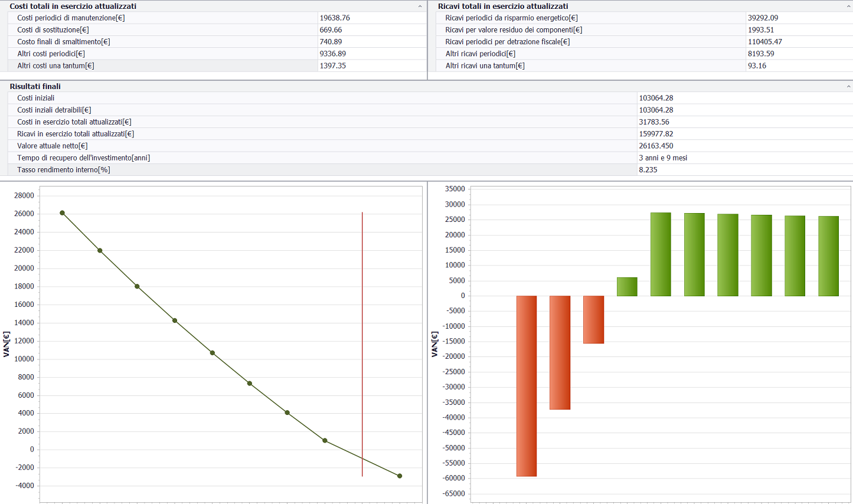The height and width of the screenshot is (504, 853).
Task: Click the Tasso rendimento interno value 8.235
Action: point(648,170)
